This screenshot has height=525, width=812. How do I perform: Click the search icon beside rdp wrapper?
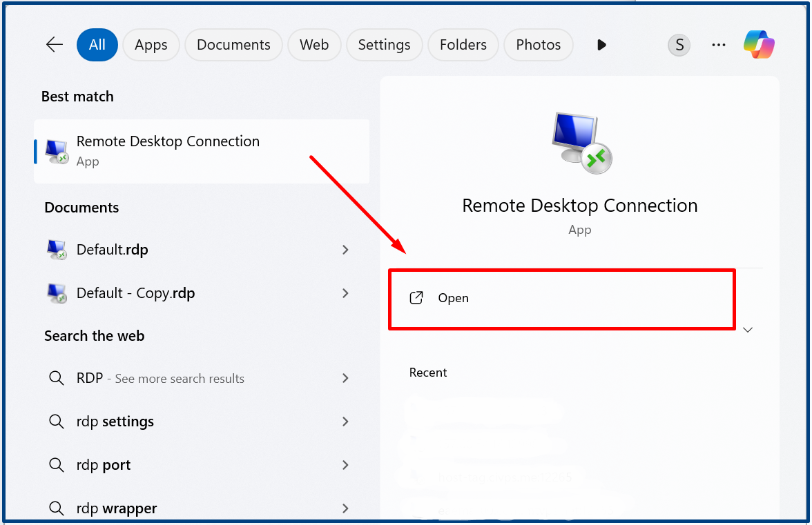(57, 508)
